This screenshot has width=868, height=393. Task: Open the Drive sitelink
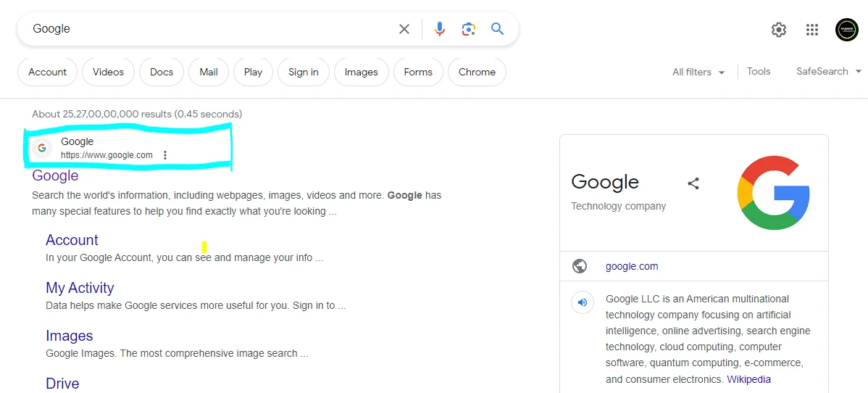(x=62, y=384)
